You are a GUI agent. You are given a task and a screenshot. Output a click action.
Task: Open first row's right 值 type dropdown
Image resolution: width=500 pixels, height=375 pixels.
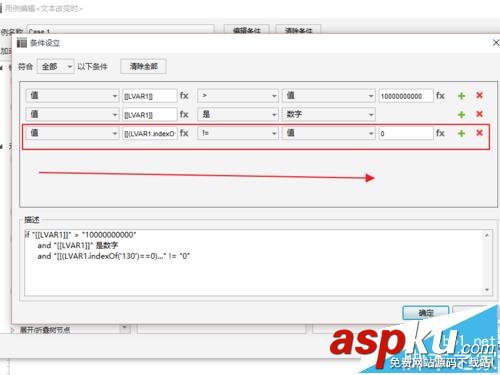point(329,96)
